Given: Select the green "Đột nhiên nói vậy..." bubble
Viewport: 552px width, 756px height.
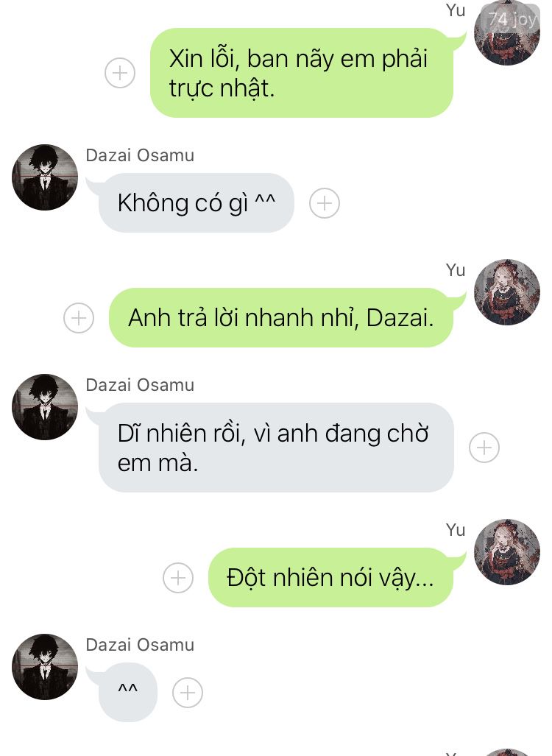Looking at the screenshot, I should point(330,578).
